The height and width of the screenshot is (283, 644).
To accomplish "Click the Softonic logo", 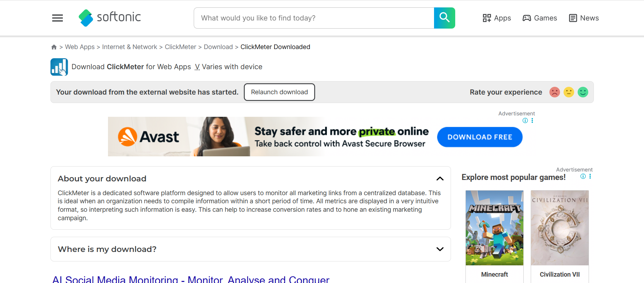I will (x=110, y=18).
